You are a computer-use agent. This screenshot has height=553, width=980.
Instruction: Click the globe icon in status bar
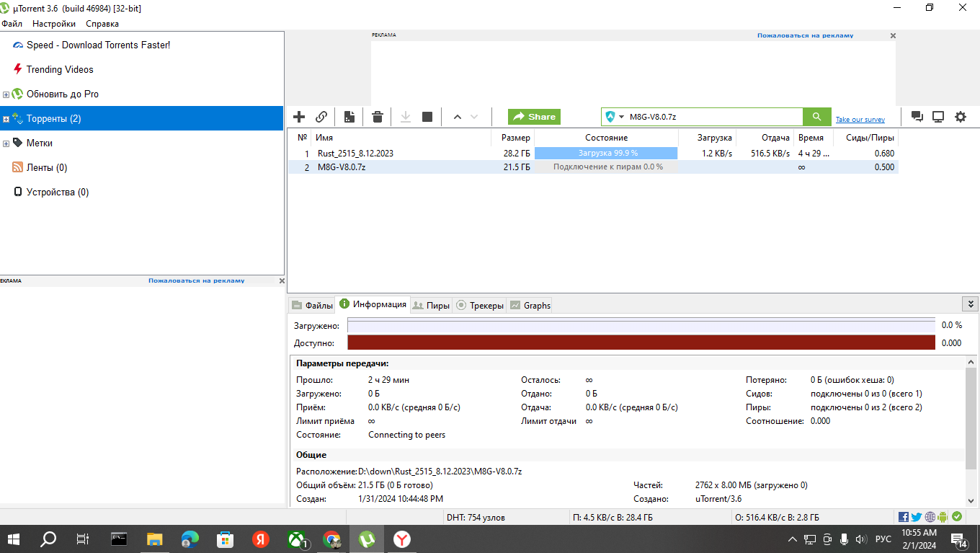(x=930, y=517)
